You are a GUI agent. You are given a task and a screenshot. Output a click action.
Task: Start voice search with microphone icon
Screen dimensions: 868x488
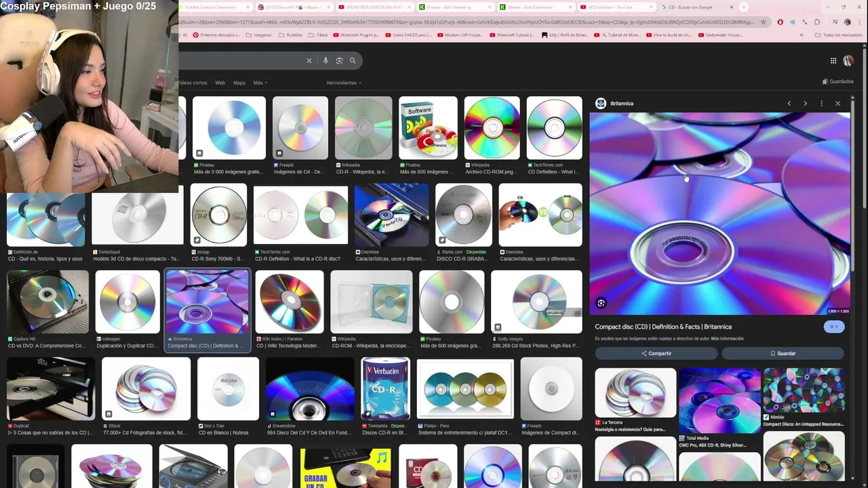325,60
